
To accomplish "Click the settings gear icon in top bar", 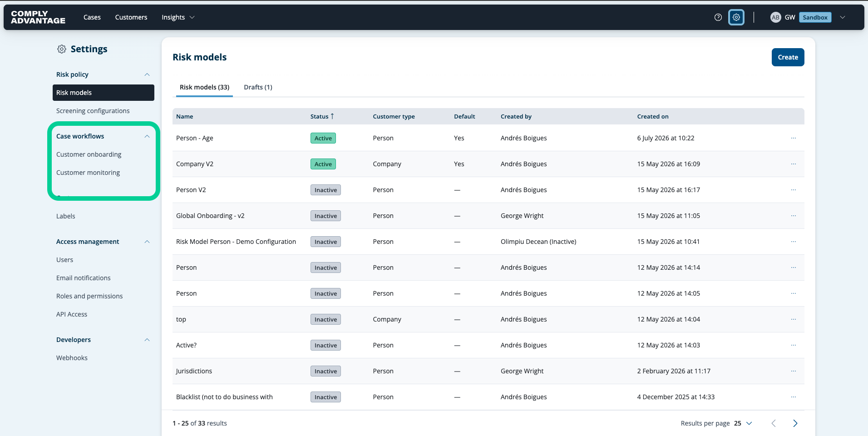I will (x=736, y=17).
